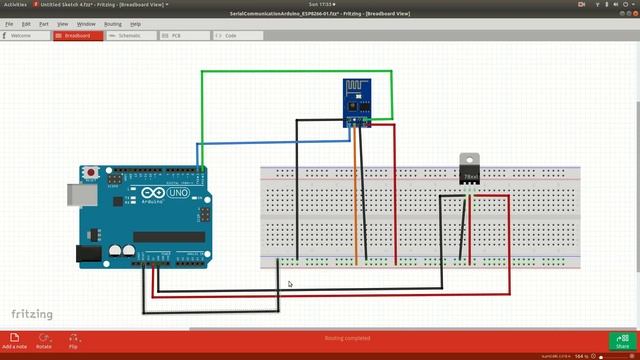Select the blue wire from Arduino to ESP8266
This screenshot has width=640, height=360.
click(x=273, y=142)
